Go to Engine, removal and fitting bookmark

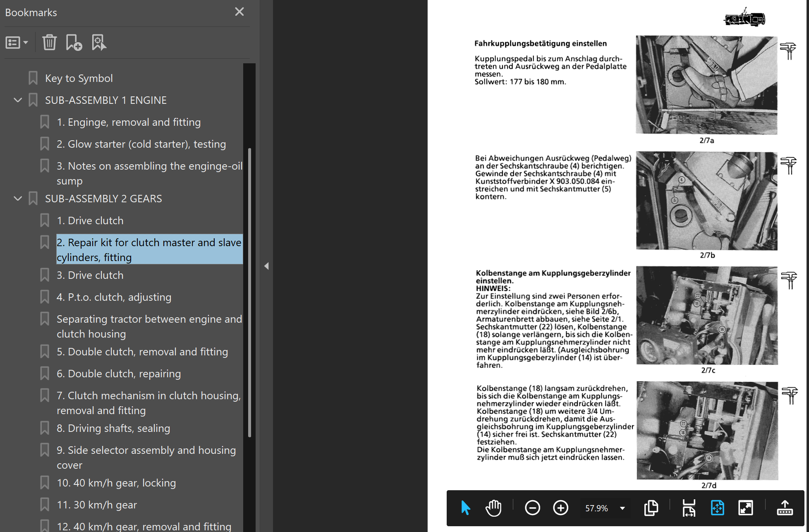(129, 122)
